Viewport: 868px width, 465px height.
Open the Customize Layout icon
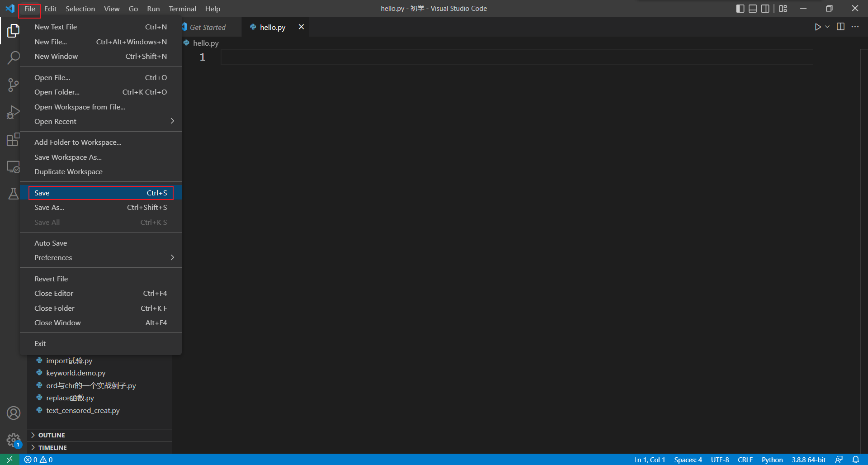(783, 9)
